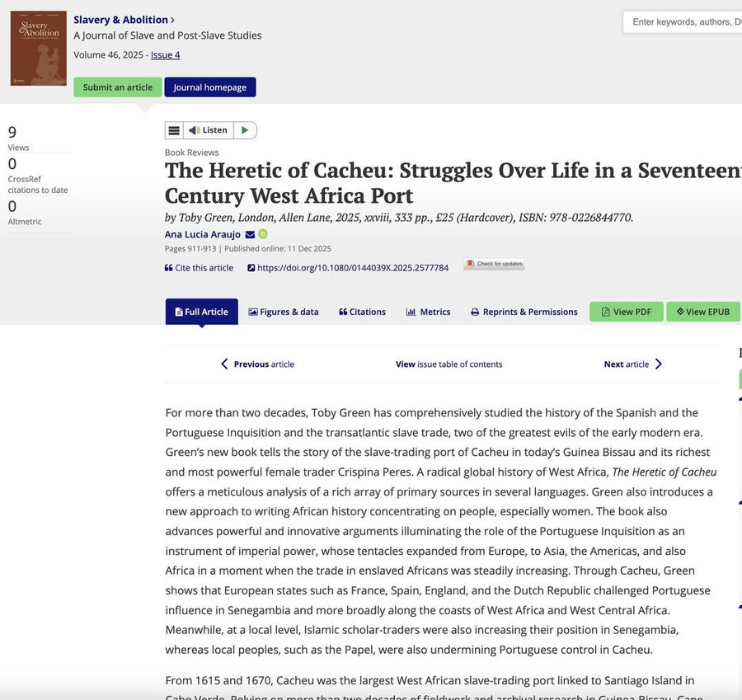The width and height of the screenshot is (742, 700).
Task: Open the Metrics tab
Action: pos(428,312)
